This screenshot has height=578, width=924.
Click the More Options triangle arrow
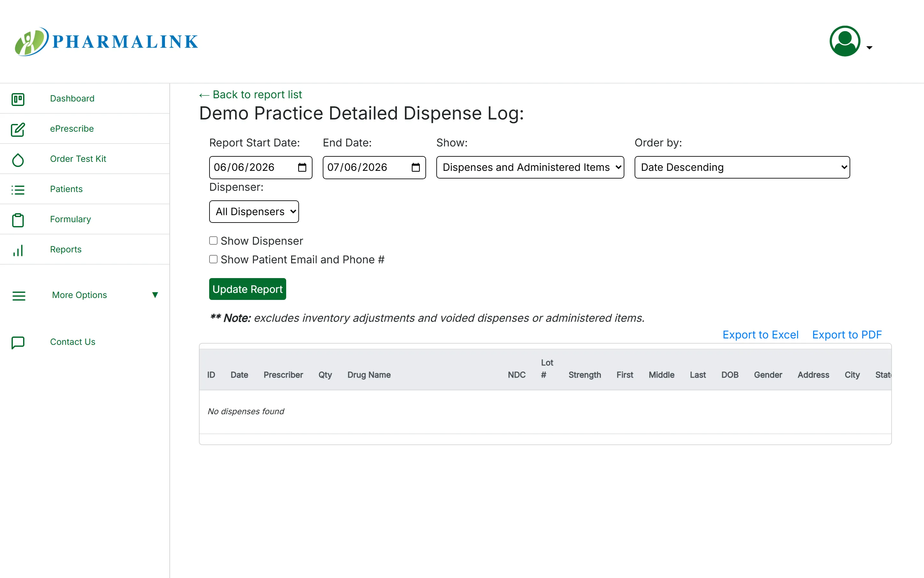(x=155, y=295)
